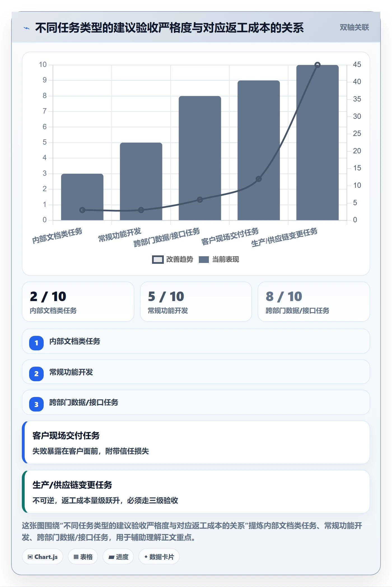392x587 pixels.
Task: Click the 常规功能开发 bar in chart
Action: pyautogui.click(x=141, y=181)
